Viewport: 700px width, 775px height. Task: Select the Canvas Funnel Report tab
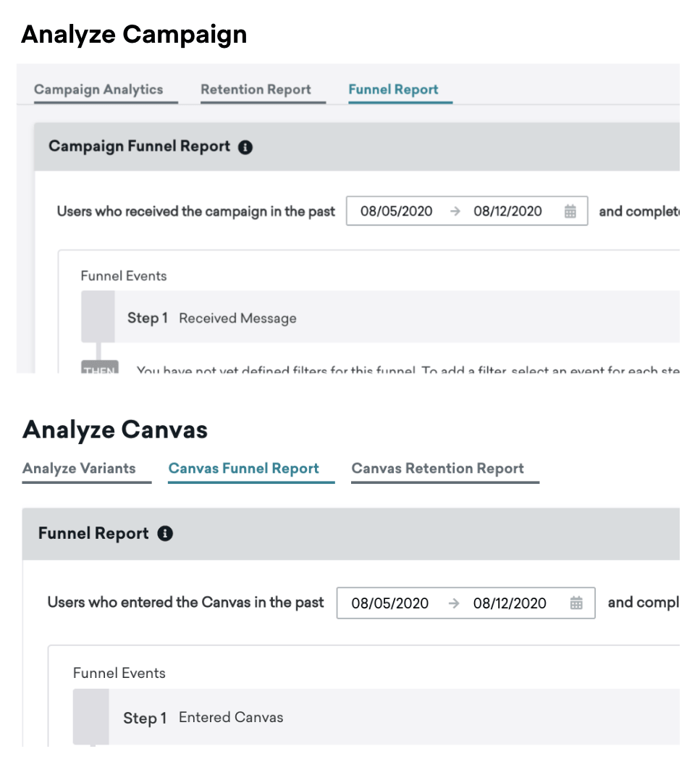pyautogui.click(x=244, y=469)
